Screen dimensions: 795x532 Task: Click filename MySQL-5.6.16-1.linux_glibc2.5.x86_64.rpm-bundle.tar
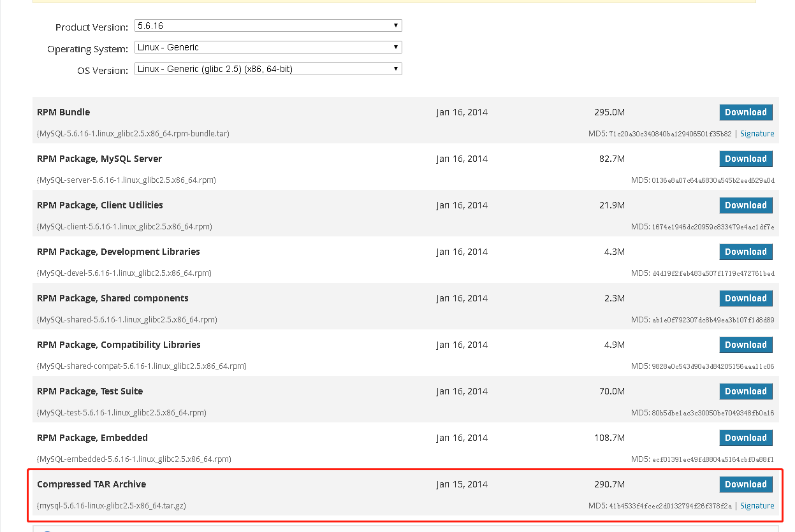point(133,134)
